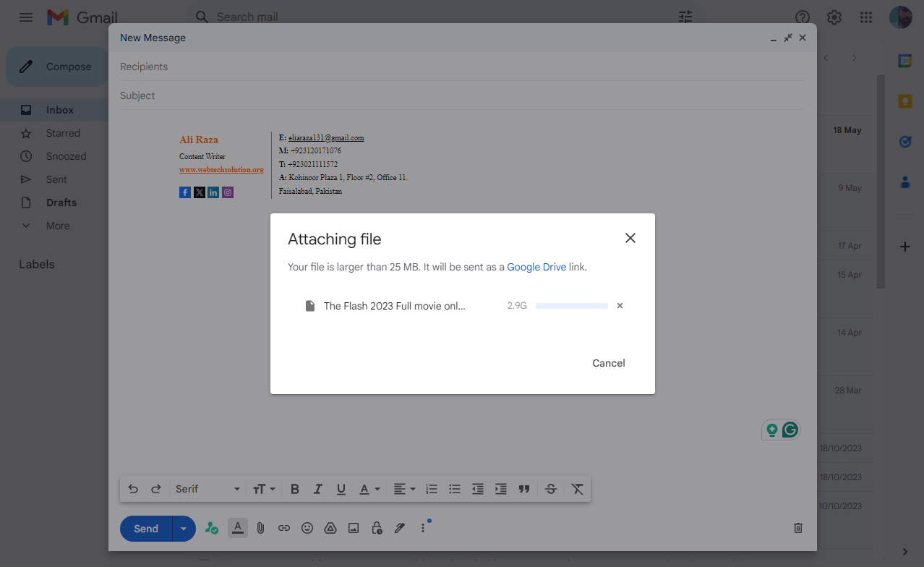This screenshot has width=924, height=567.
Task: Open Google Calendar side panel
Action: point(904,61)
